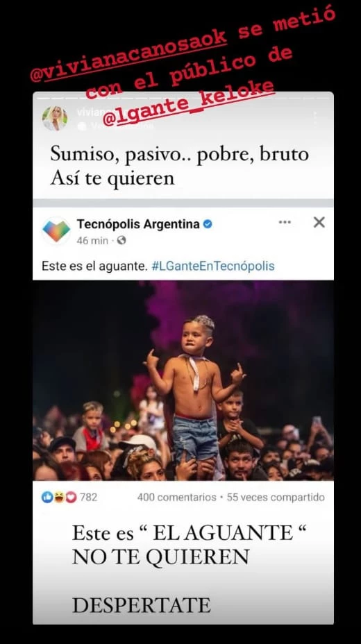Screen dimensions: 361x644
Task: Open the 55 veces compartido link
Action: click(276, 498)
